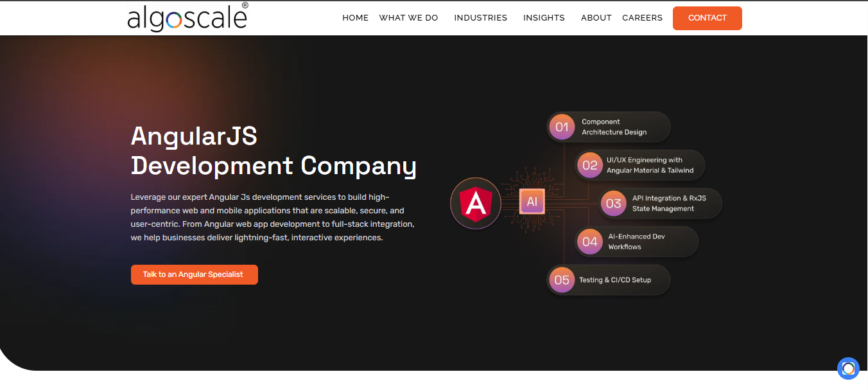Open the INDUSTRIES menu

tap(481, 18)
